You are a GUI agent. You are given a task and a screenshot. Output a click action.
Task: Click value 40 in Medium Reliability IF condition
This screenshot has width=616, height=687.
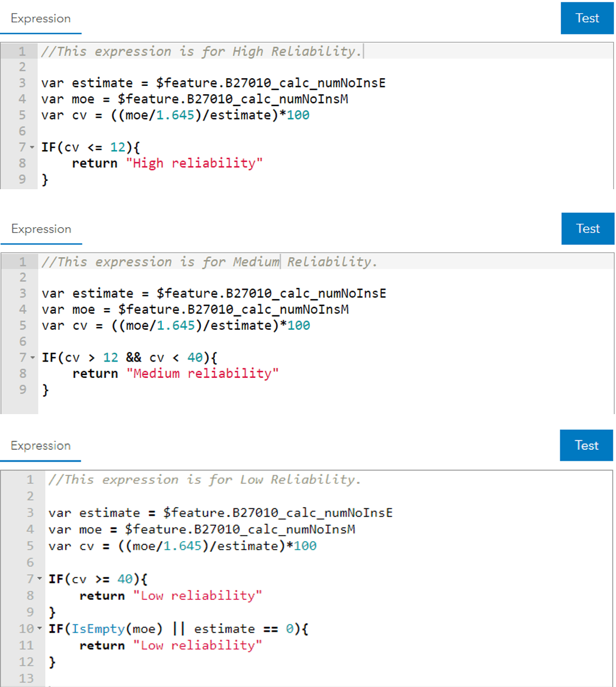pos(195,358)
